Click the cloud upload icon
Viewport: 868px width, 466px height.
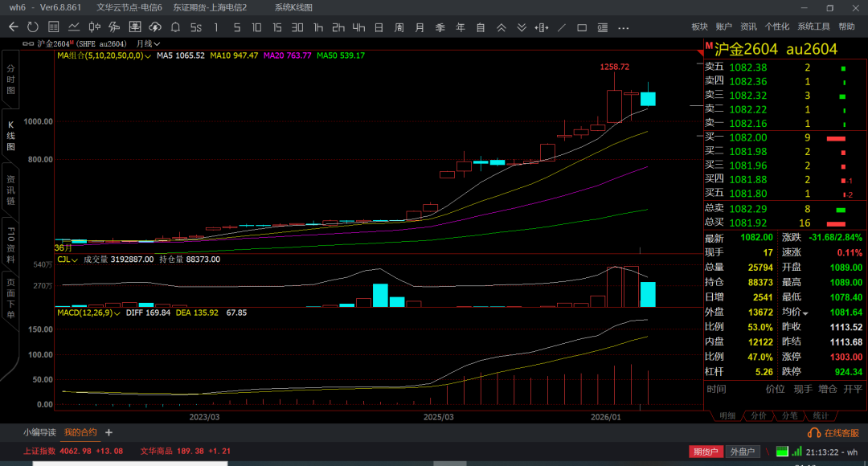tap(155, 27)
